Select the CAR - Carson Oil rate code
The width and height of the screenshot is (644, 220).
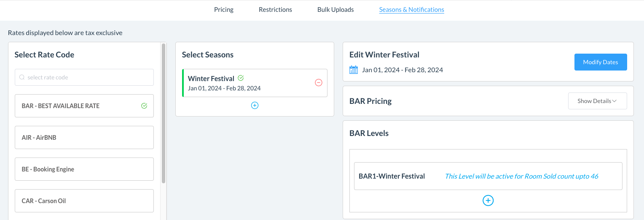click(84, 201)
